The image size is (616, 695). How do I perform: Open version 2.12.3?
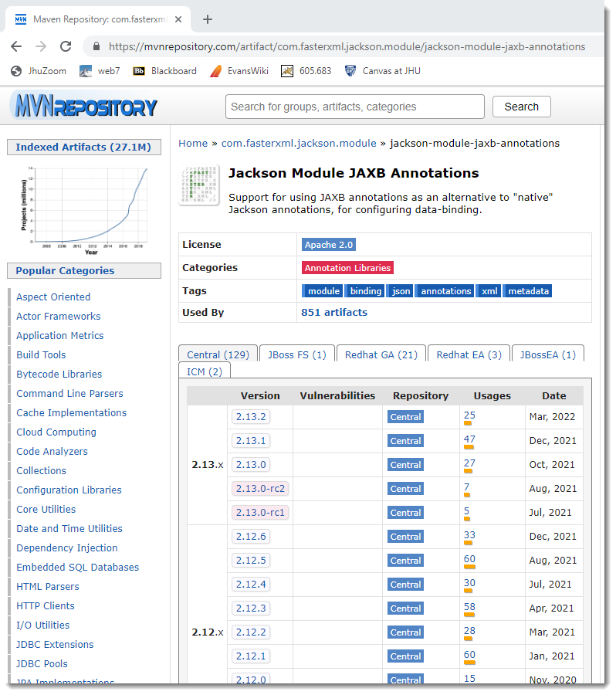click(x=251, y=609)
